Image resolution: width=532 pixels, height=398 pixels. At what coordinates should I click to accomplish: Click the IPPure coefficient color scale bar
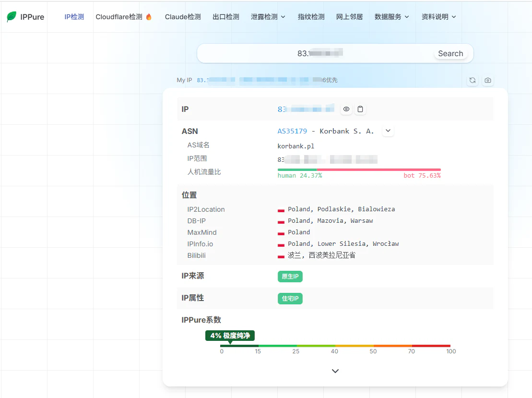pos(335,346)
